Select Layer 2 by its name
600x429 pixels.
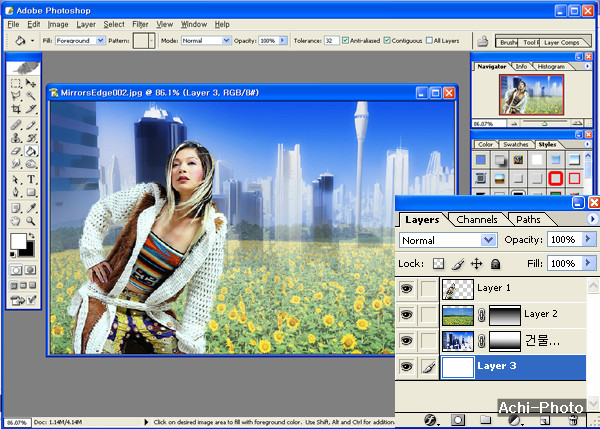coord(540,314)
